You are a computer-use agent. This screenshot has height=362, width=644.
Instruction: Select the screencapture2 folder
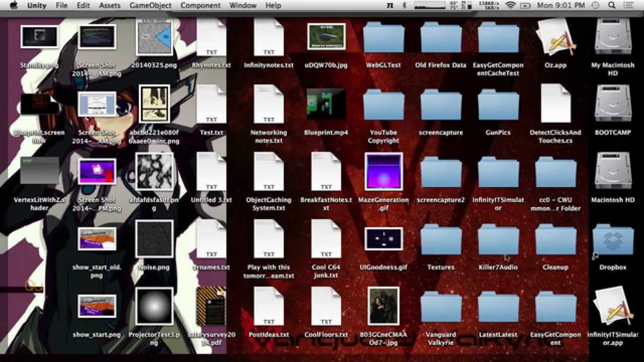click(441, 172)
